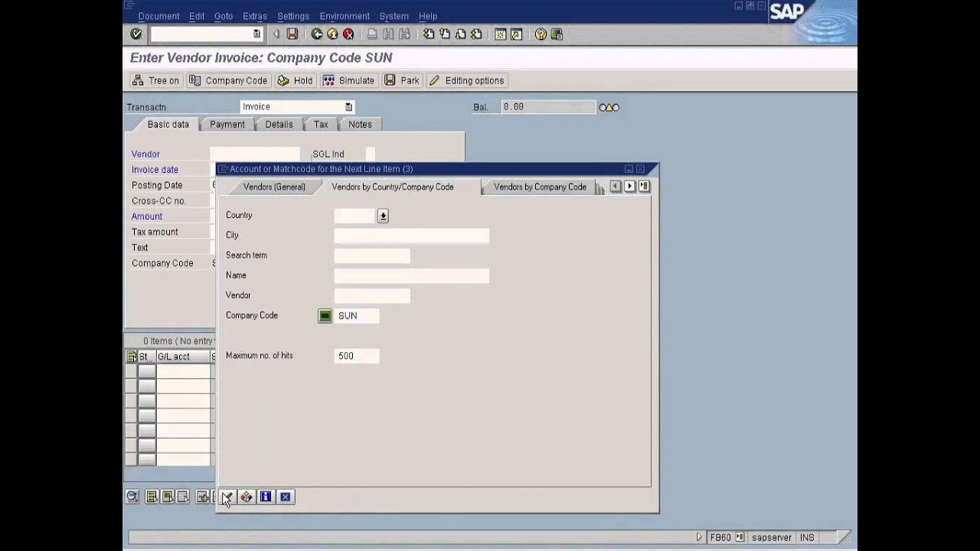Click the Save floppy disk icon
980x551 pixels.
pyautogui.click(x=292, y=34)
